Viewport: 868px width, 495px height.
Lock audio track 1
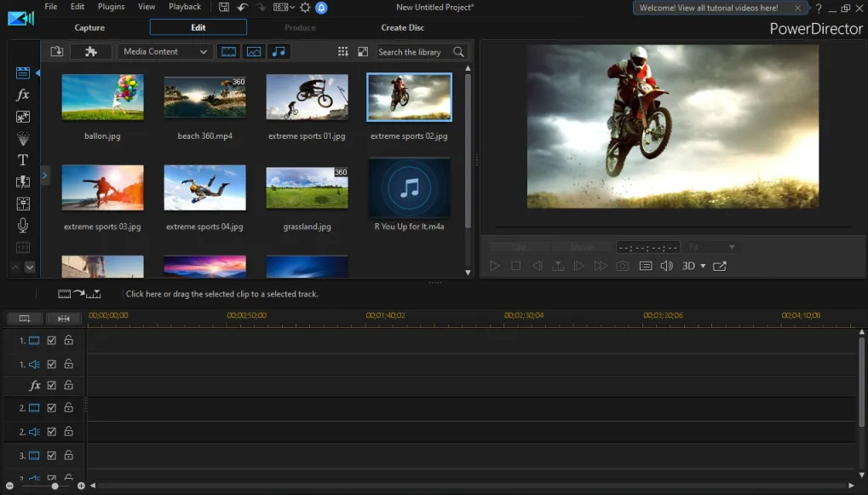[68, 364]
